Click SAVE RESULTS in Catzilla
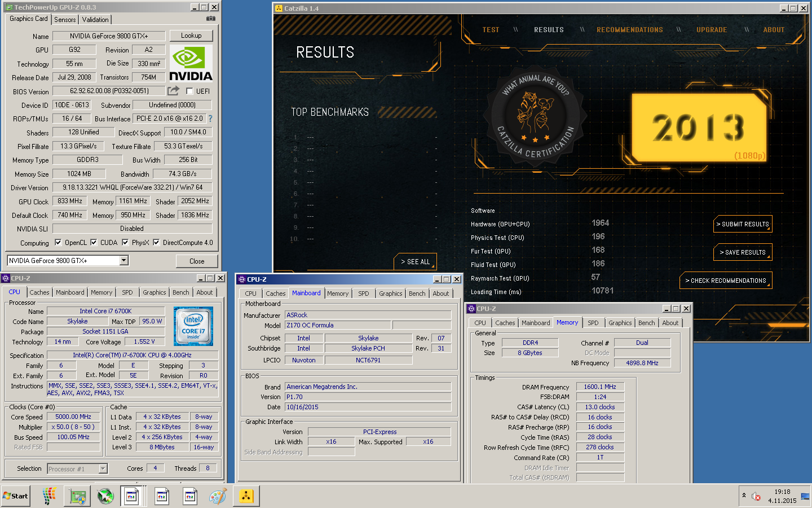Viewport: 812px width, 508px height. click(x=743, y=252)
